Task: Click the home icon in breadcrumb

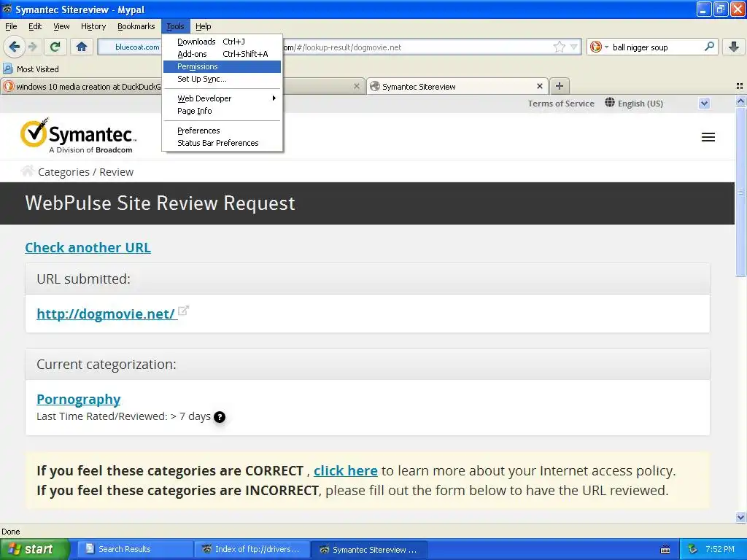Action: 28,171
